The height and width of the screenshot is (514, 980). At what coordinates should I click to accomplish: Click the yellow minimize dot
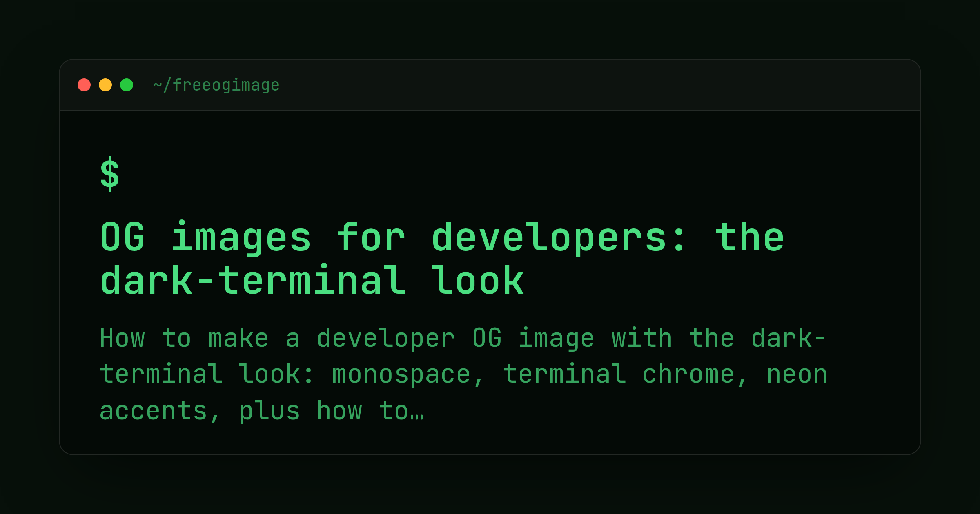(105, 85)
